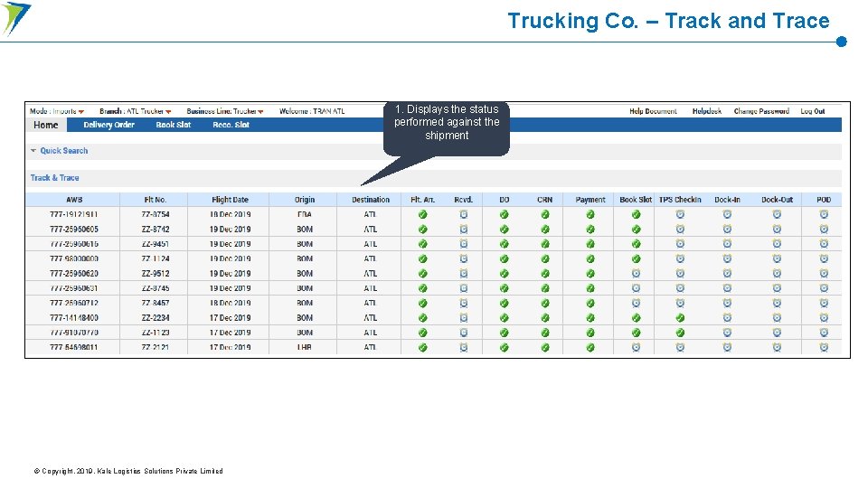
Task: Click flight number ZZ-8742
Action: (x=156, y=229)
